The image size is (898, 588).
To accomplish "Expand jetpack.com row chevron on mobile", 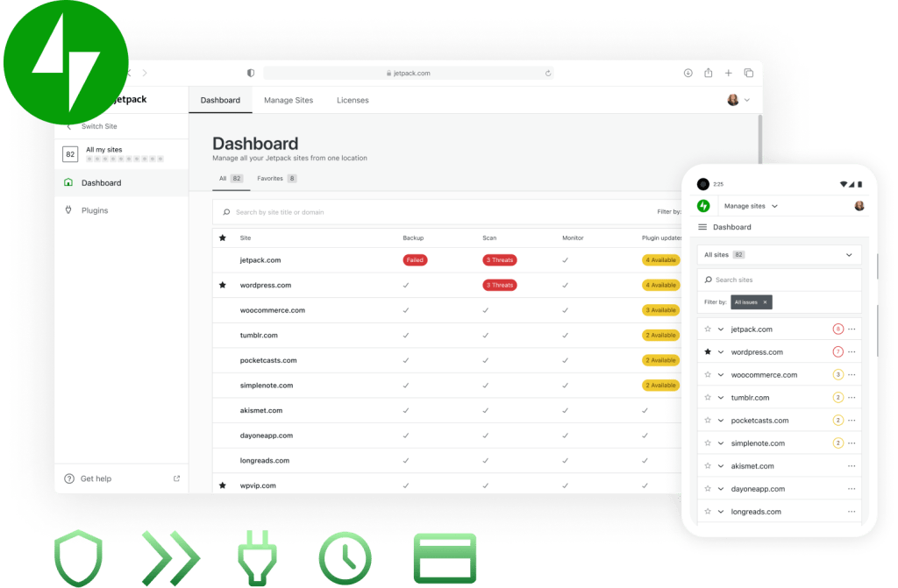I will pyautogui.click(x=721, y=329).
